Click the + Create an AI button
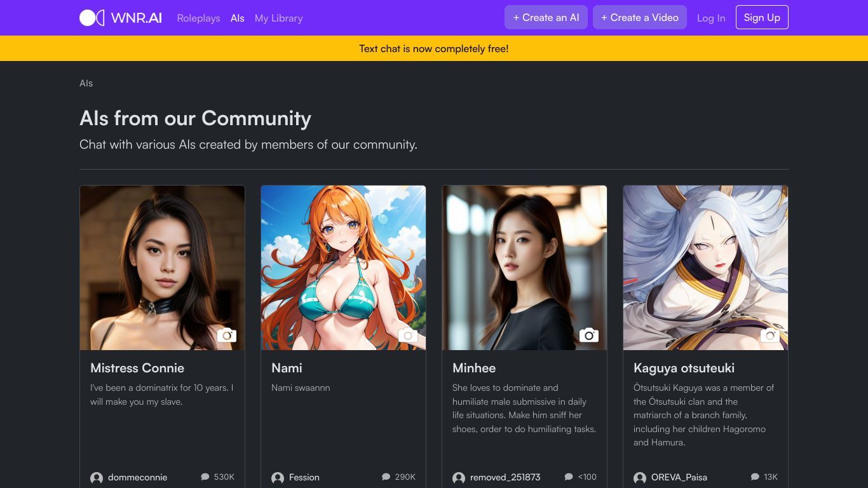Image resolution: width=868 pixels, height=488 pixels. pyautogui.click(x=546, y=18)
